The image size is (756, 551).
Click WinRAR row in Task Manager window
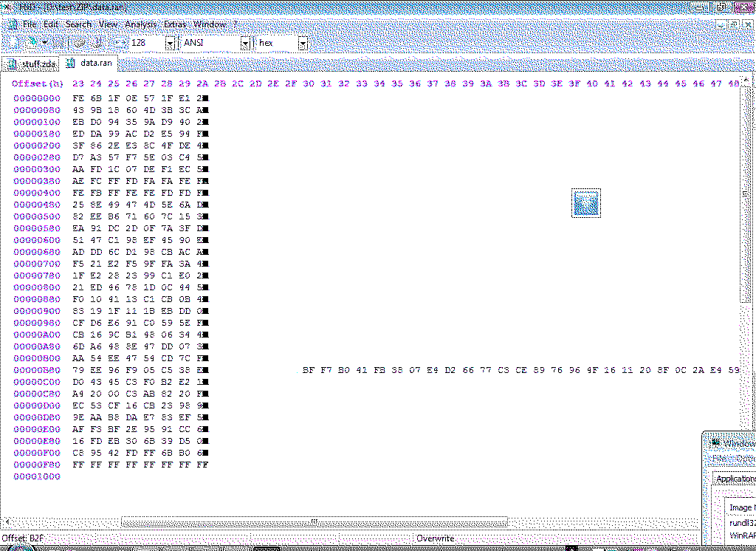coord(743,535)
